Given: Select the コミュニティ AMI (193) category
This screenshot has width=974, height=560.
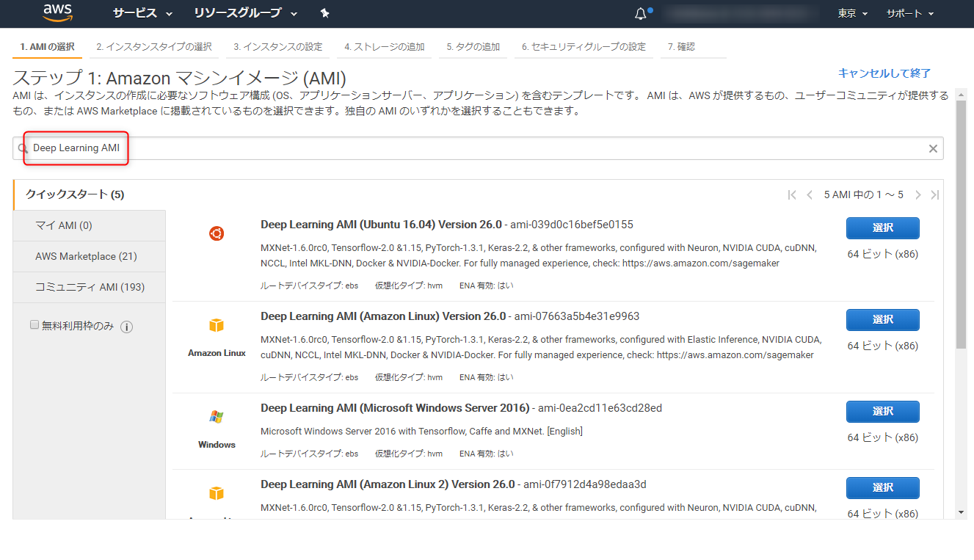Looking at the screenshot, I should pyautogui.click(x=90, y=287).
